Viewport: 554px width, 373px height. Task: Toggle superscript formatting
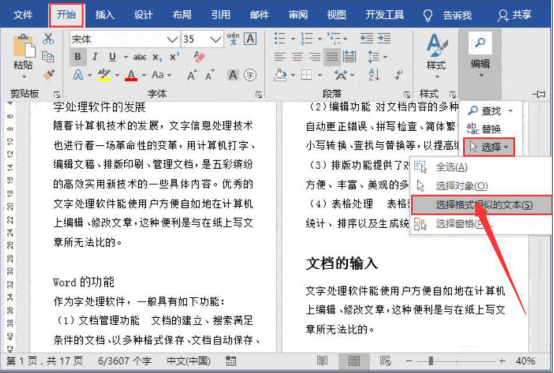pos(174,57)
